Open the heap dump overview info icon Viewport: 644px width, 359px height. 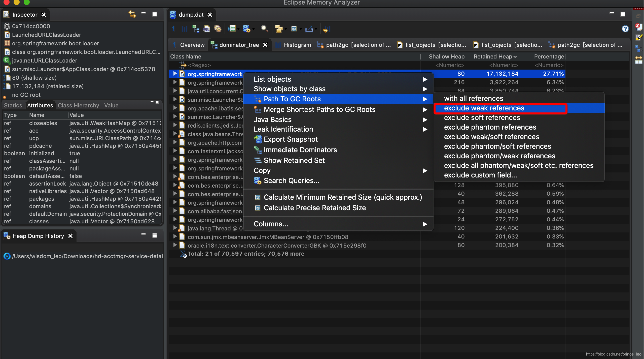point(174,29)
